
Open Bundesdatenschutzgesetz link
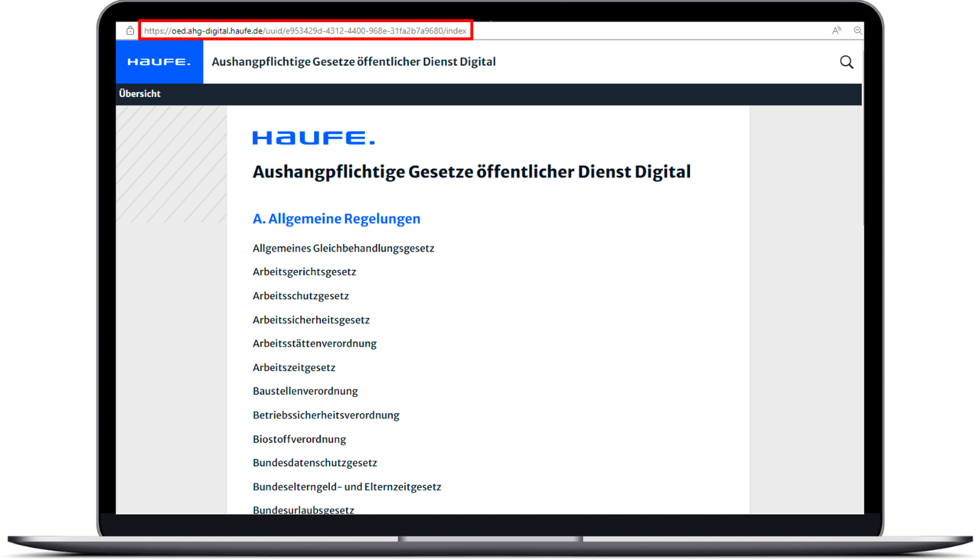click(315, 463)
